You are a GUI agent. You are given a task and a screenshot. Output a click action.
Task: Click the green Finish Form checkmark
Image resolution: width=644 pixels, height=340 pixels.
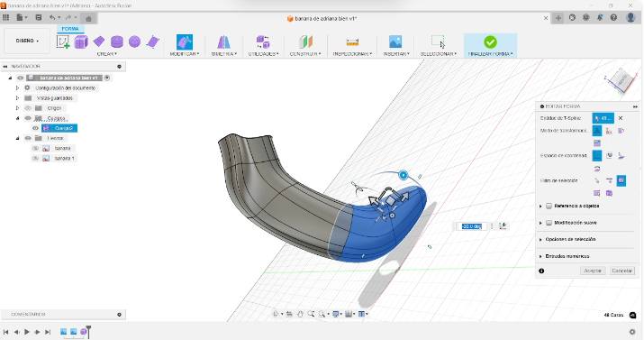click(x=490, y=41)
